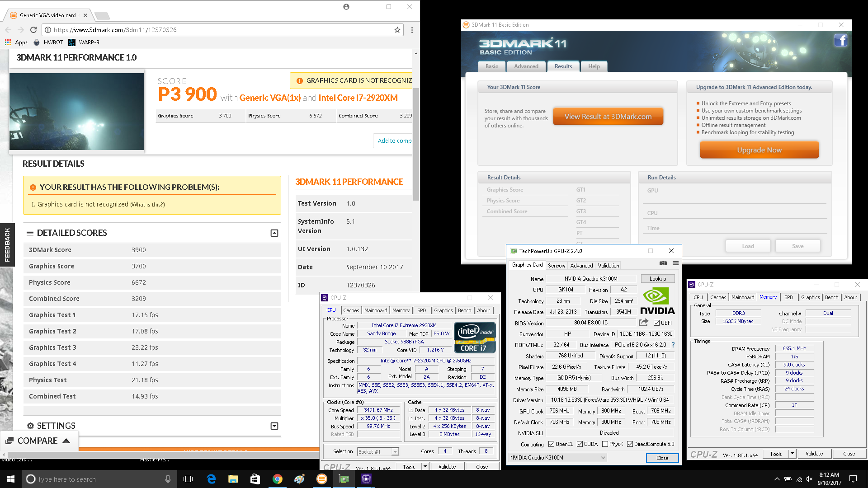Click View Result at 3DMark.com button
This screenshot has height=488, width=868.
(x=608, y=117)
